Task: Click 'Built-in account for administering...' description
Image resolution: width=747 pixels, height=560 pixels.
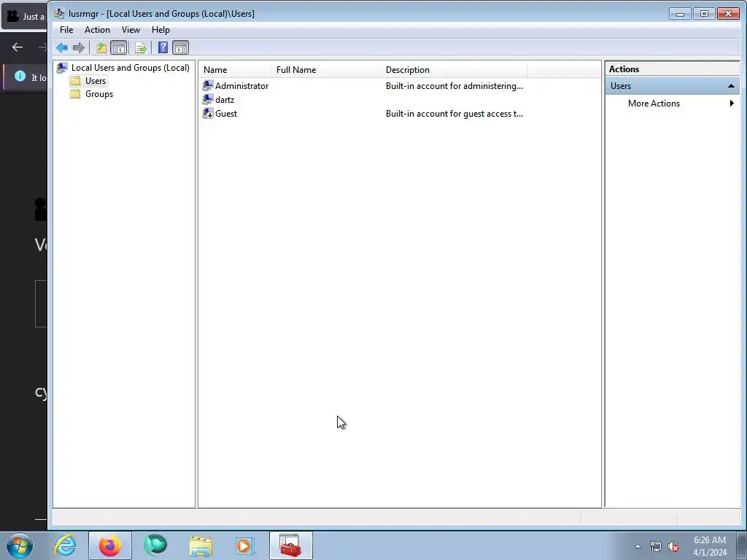Action: pos(454,86)
